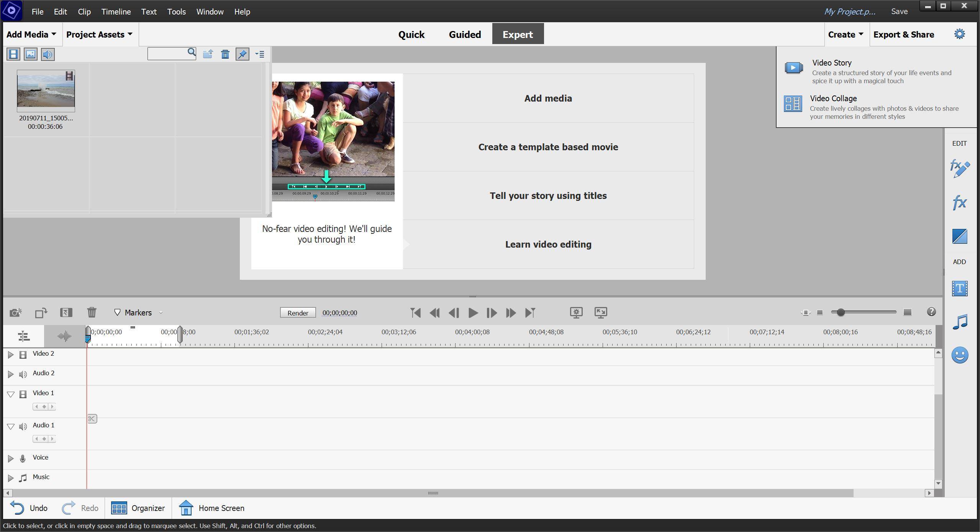Click the Render button
Image resolution: width=980 pixels, height=532 pixels.
click(x=298, y=313)
